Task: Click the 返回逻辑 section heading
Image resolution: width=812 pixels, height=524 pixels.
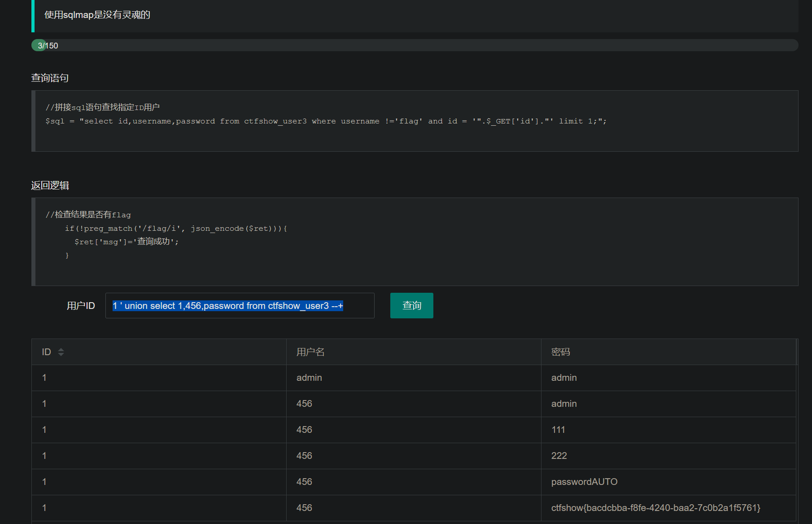Action: 50,185
